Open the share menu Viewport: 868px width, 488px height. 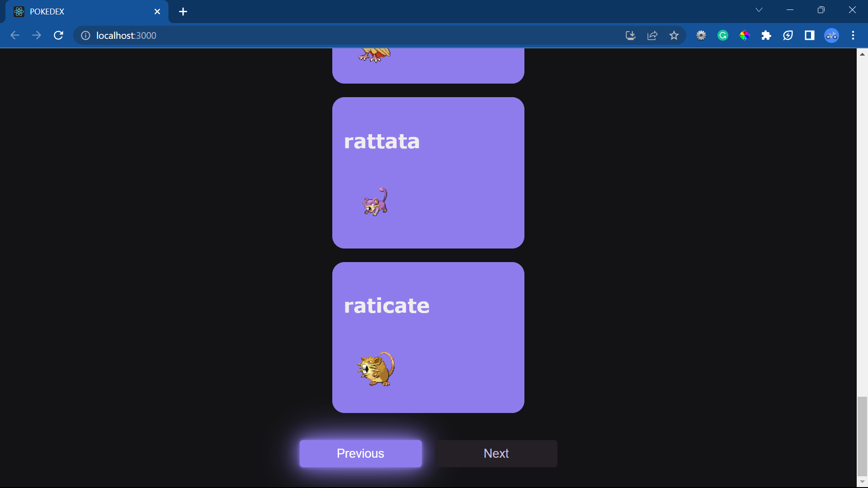(652, 35)
